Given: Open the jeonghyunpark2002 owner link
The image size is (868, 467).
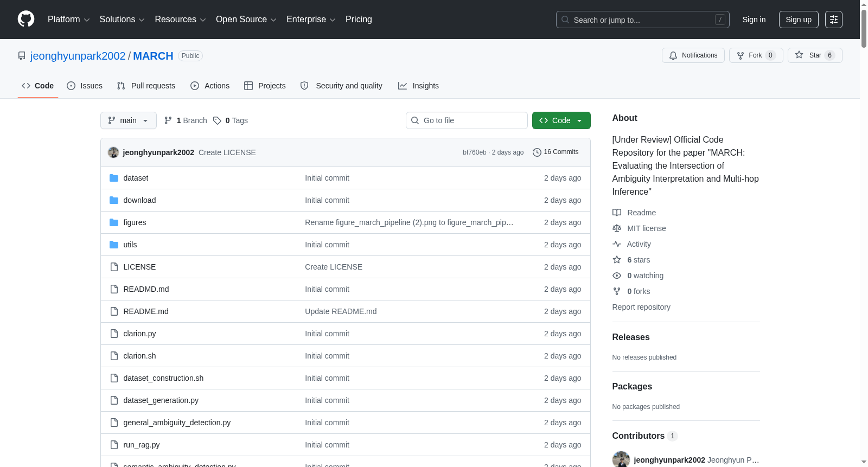Looking at the screenshot, I should [78, 56].
